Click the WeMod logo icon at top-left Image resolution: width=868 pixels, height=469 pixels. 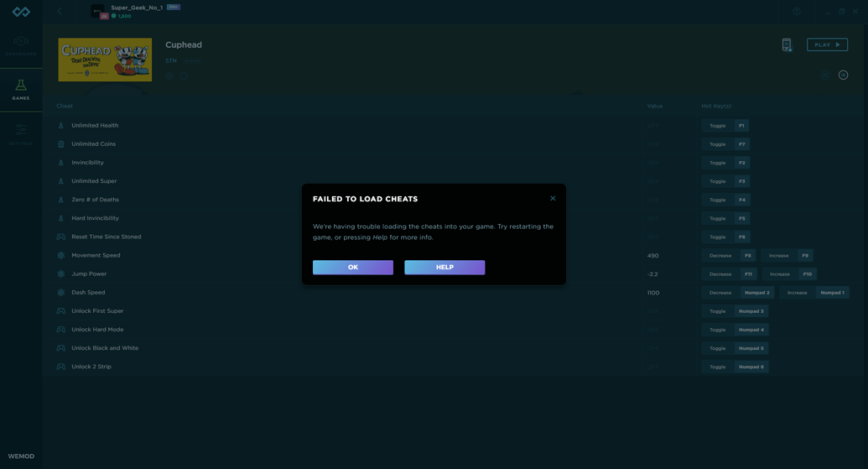[x=21, y=12]
